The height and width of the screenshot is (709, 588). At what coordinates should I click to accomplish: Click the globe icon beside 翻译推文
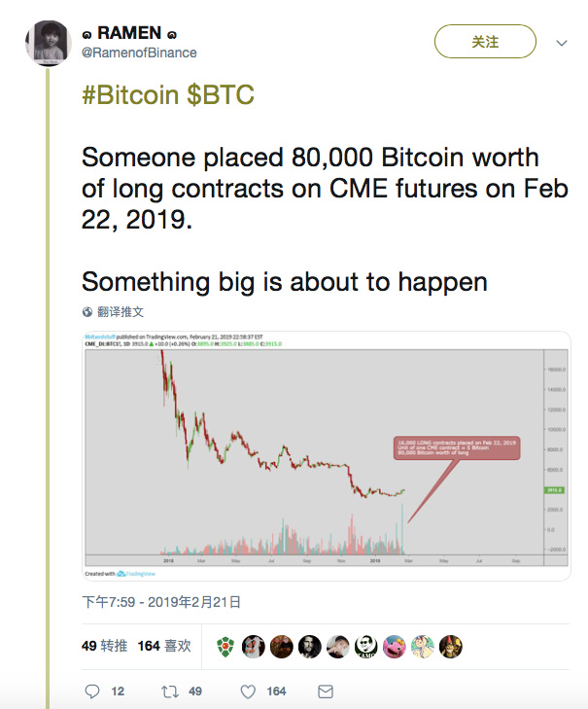(87, 311)
